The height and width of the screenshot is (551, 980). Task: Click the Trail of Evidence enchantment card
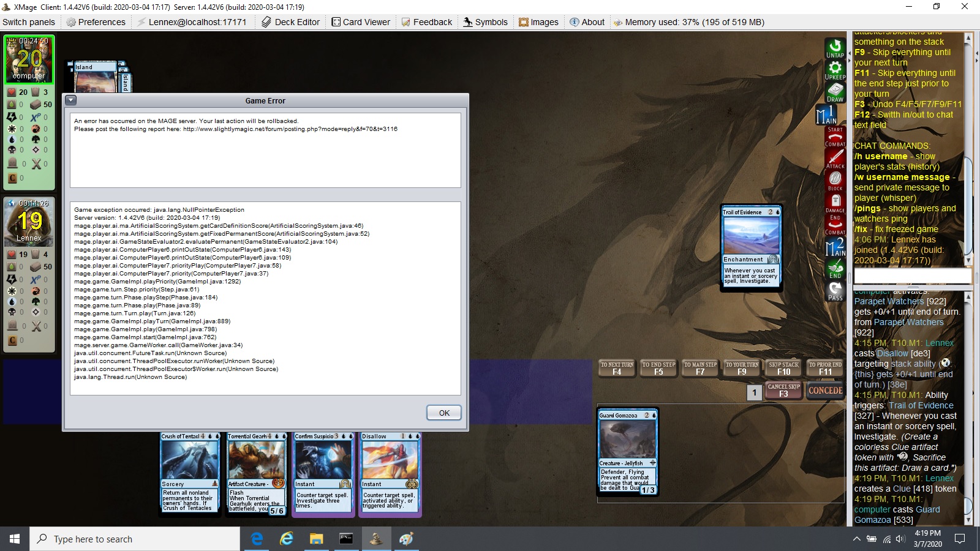[751, 248]
